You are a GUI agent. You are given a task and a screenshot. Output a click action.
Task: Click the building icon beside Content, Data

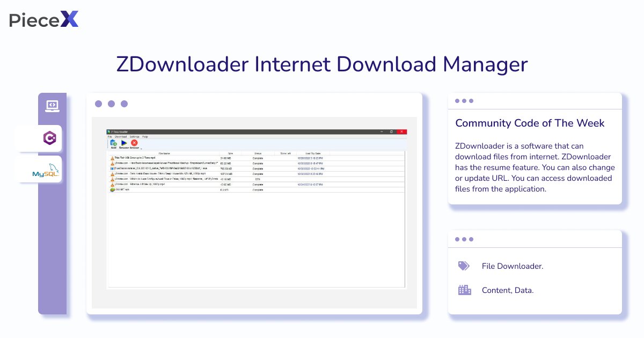[464, 290]
